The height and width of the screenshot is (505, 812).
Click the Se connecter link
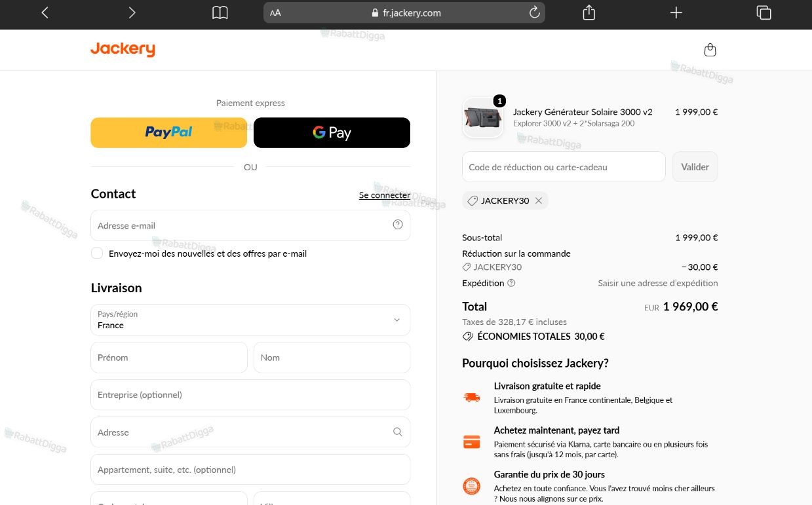[x=385, y=195]
